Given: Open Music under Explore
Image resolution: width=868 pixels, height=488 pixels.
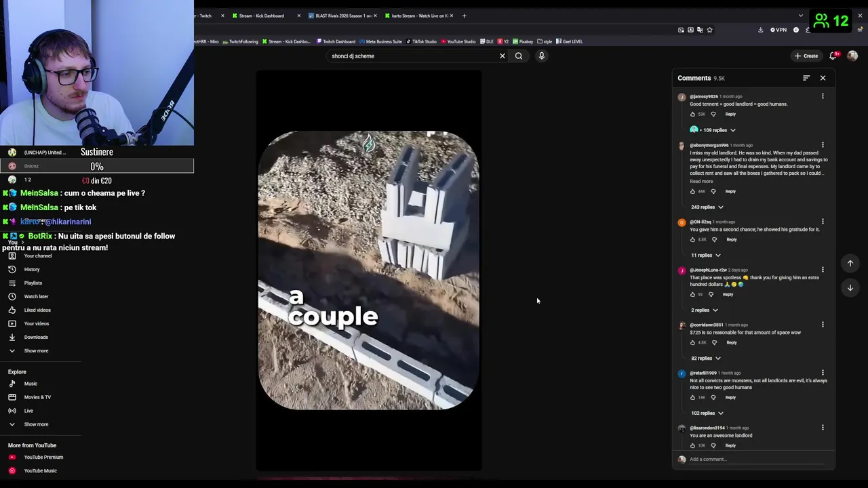Looking at the screenshot, I should pos(31,384).
